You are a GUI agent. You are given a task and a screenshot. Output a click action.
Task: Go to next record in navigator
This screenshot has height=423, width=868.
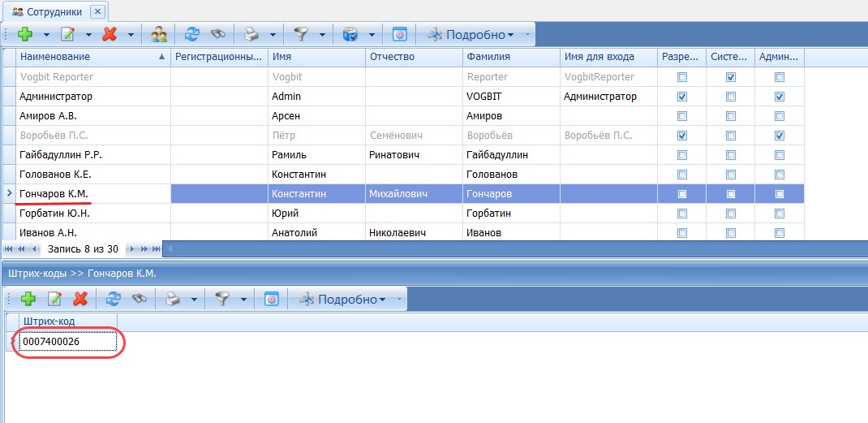[131, 249]
